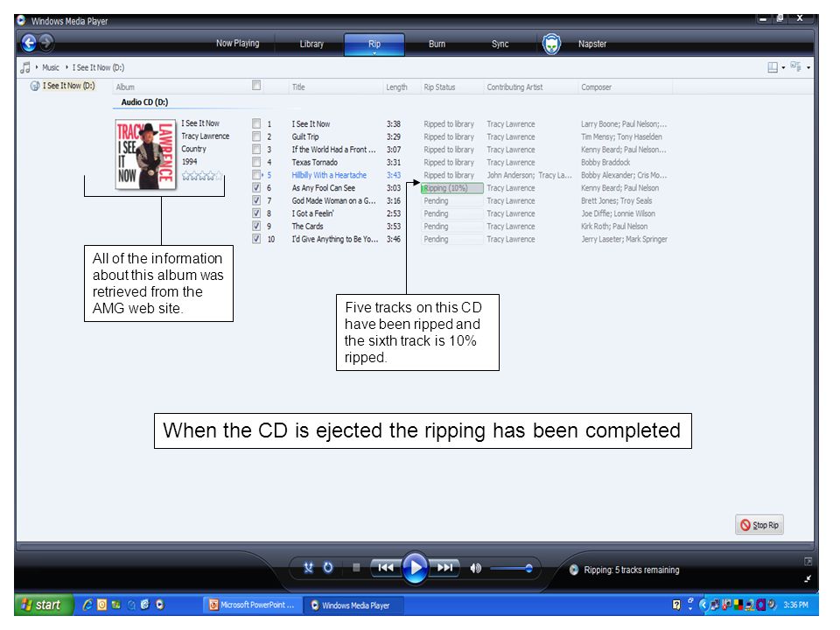Screen dimensions: 840x630
Task: Click the CD icon beside I See It Now (D:)
Action: coord(35,86)
